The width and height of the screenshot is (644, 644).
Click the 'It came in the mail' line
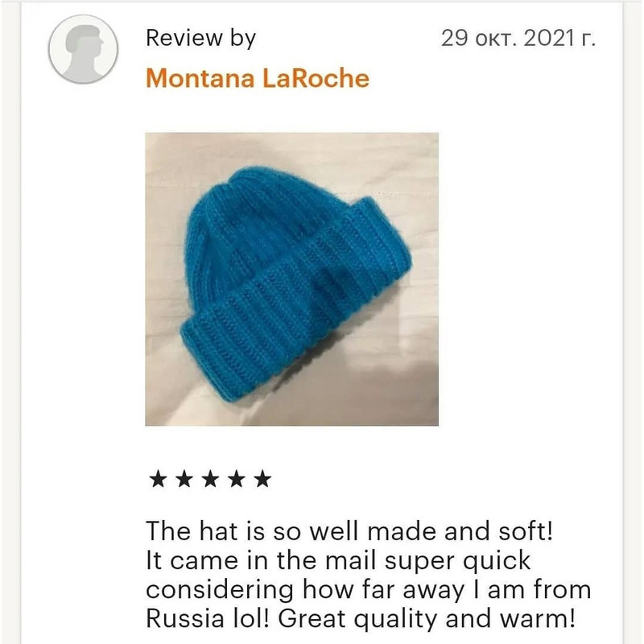pyautogui.click(x=338, y=561)
